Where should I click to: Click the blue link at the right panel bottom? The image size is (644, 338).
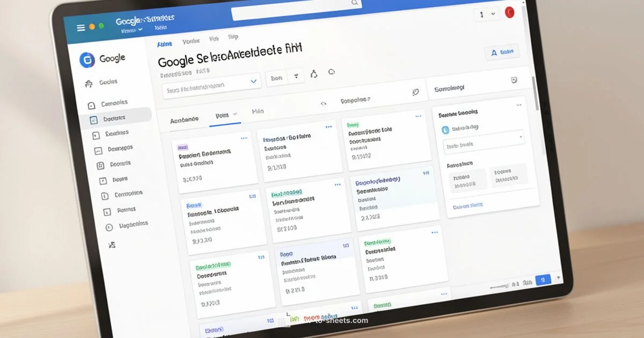click(x=467, y=205)
